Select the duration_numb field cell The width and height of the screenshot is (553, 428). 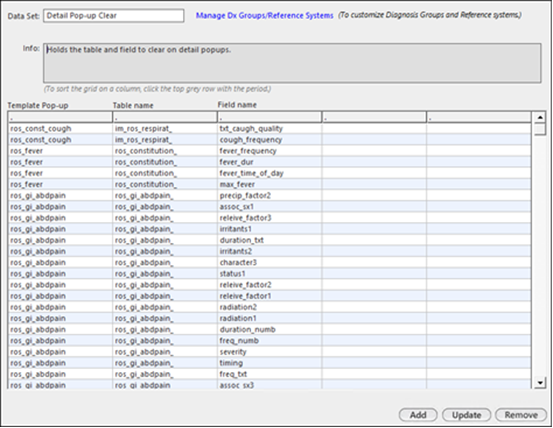269,330
